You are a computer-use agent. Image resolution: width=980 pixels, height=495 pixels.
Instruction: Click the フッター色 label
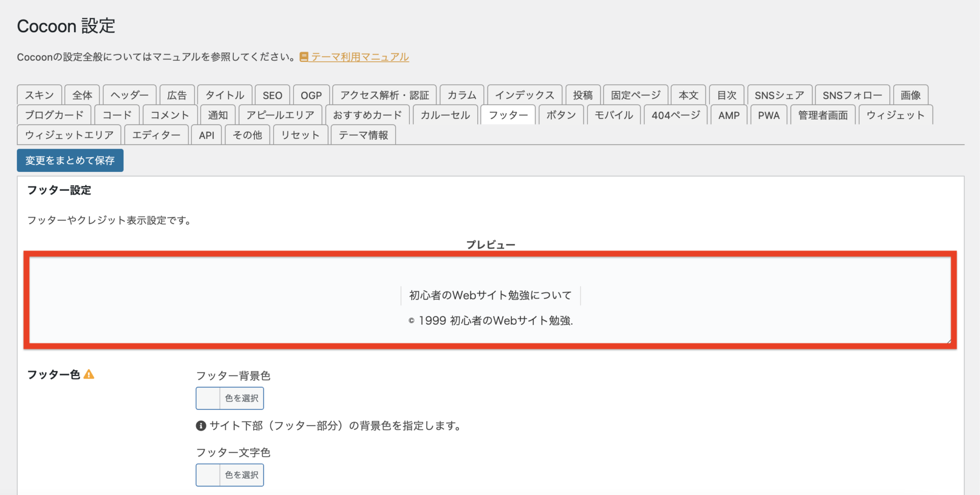click(x=54, y=375)
